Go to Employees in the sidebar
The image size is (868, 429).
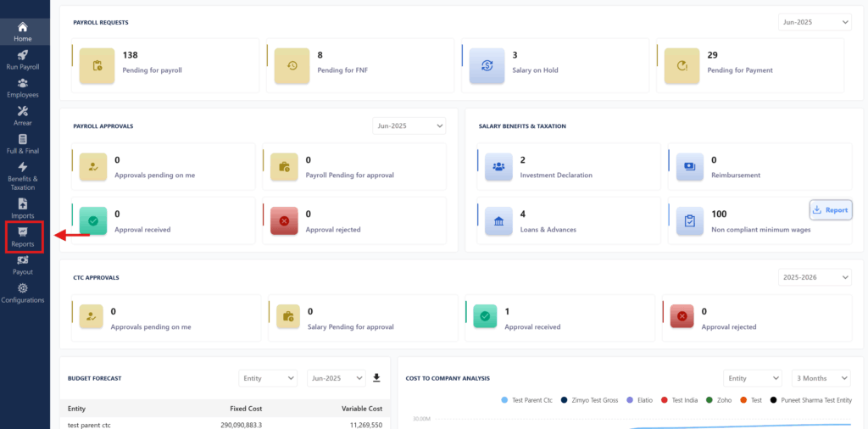23,88
